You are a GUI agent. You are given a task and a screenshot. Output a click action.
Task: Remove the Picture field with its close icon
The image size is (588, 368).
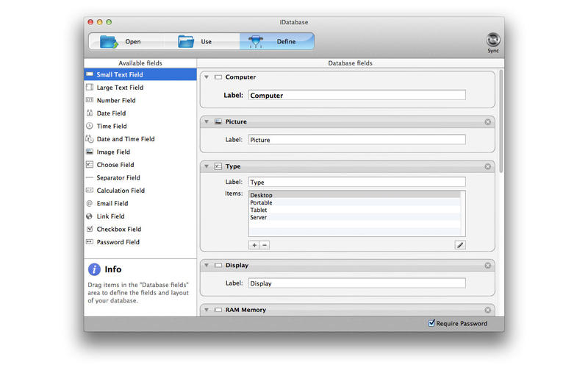click(487, 121)
